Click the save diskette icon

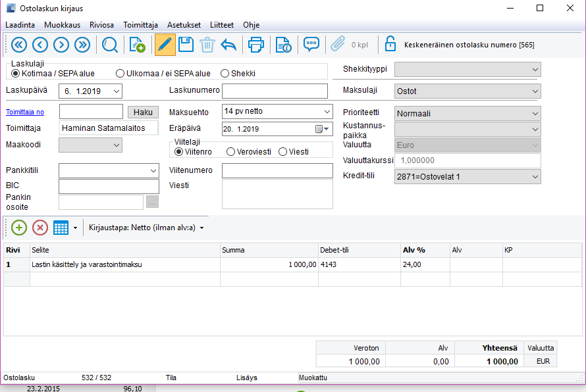pos(186,45)
